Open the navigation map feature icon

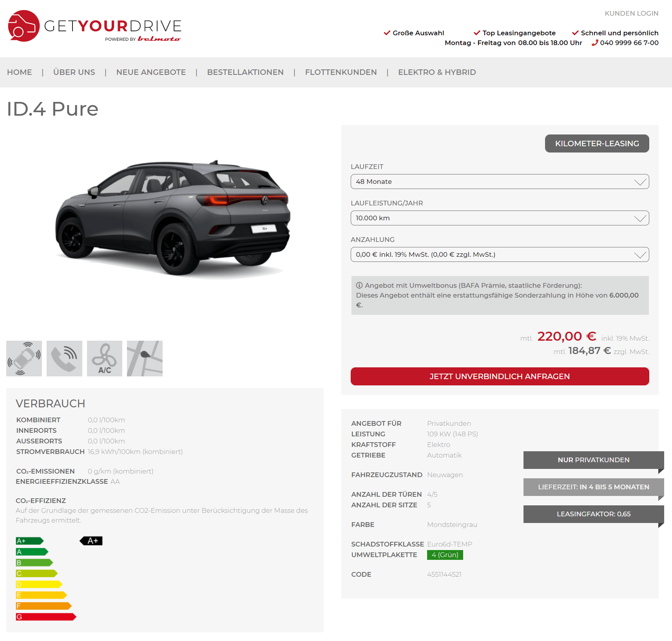(x=145, y=358)
